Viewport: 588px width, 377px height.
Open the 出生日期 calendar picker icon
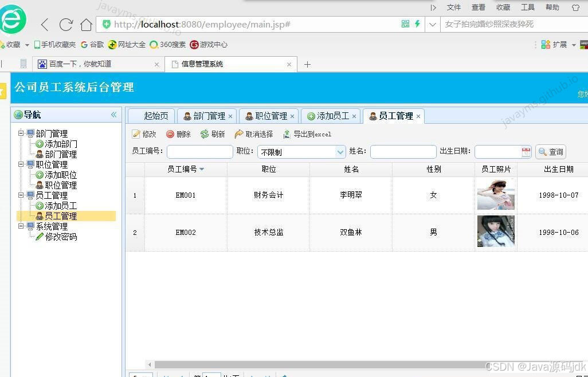(x=526, y=152)
